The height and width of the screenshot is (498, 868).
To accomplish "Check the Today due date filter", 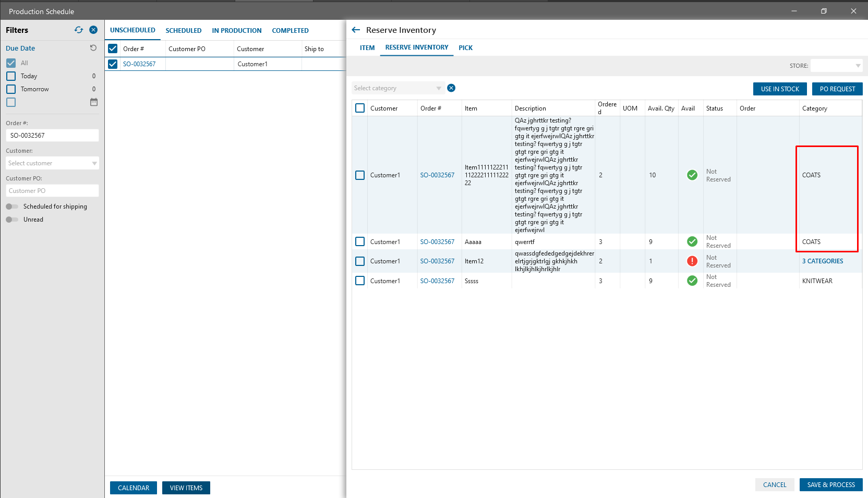I will pyautogui.click(x=11, y=76).
